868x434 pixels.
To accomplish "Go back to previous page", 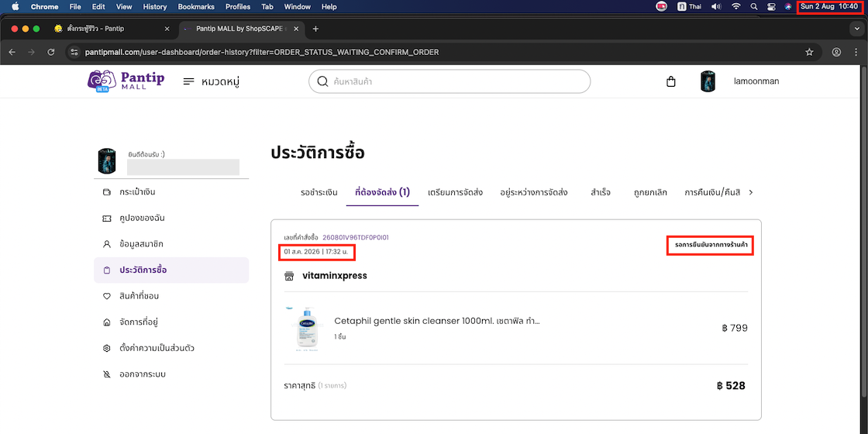I will tap(12, 52).
